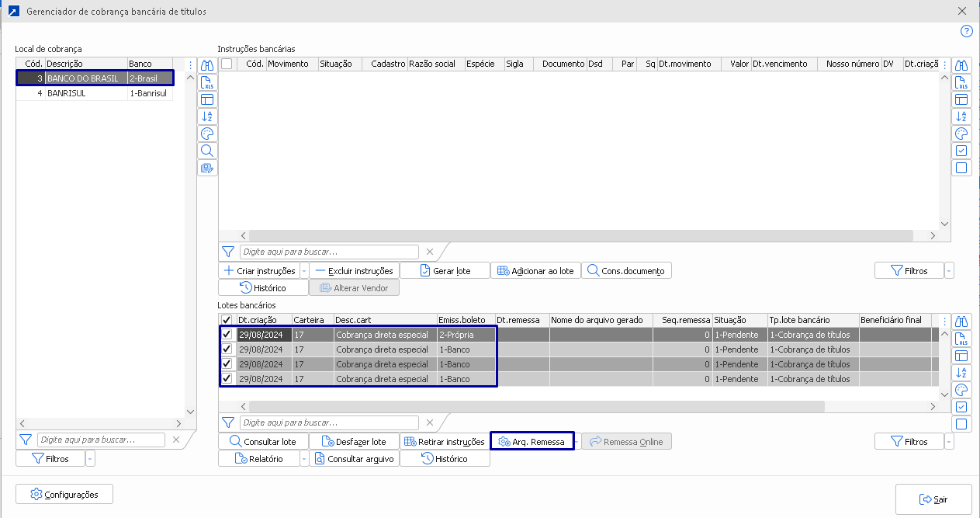Open dropdown arrow next to Relatório
This screenshot has width=980, height=518.
[303, 459]
